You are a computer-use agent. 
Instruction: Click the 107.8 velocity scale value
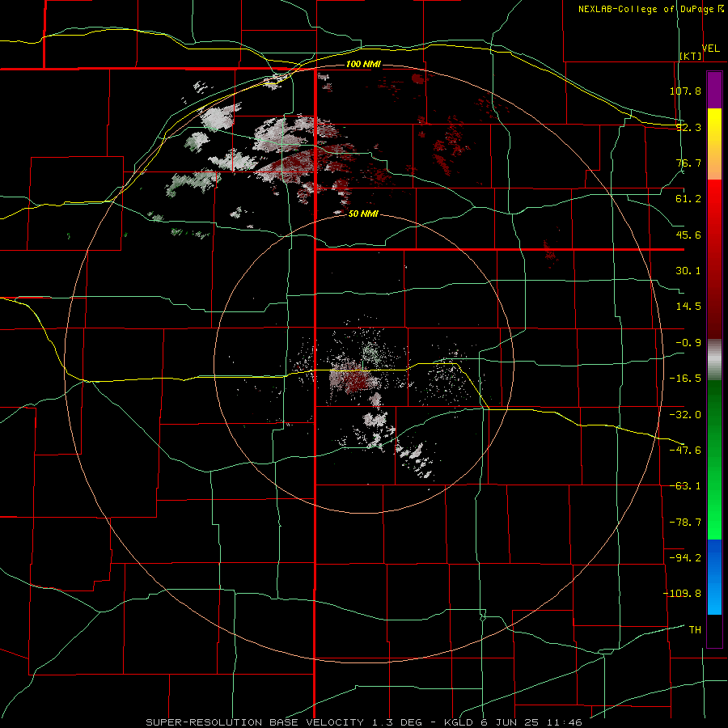(x=685, y=91)
